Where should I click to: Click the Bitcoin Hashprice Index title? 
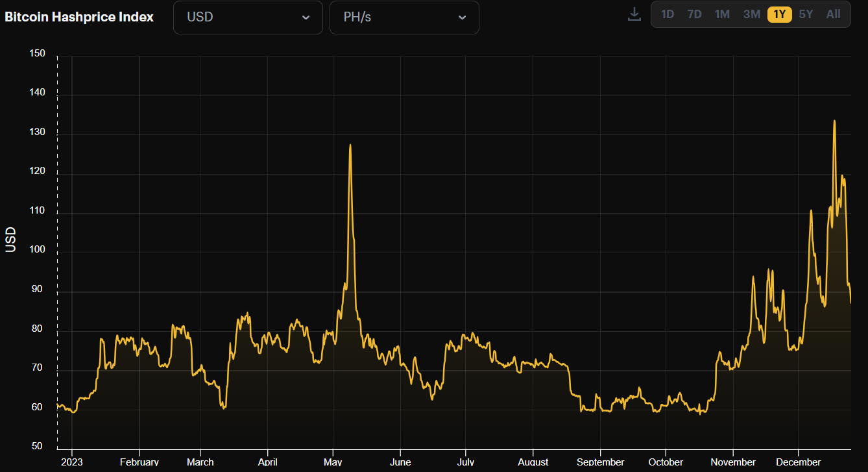point(79,17)
